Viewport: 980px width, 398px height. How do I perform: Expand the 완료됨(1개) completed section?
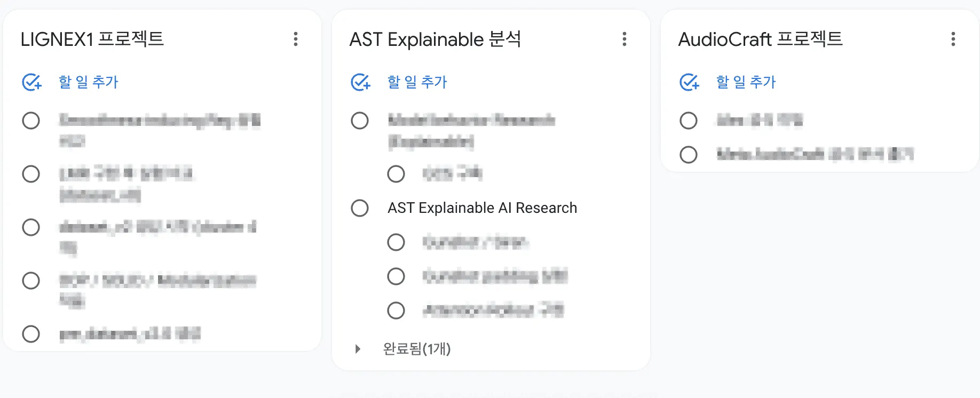[x=358, y=349]
